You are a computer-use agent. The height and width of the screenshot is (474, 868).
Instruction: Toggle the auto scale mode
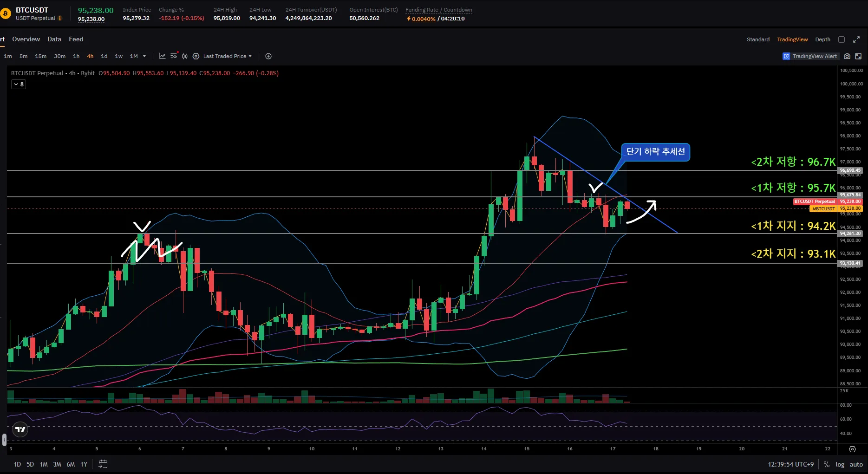(856, 464)
